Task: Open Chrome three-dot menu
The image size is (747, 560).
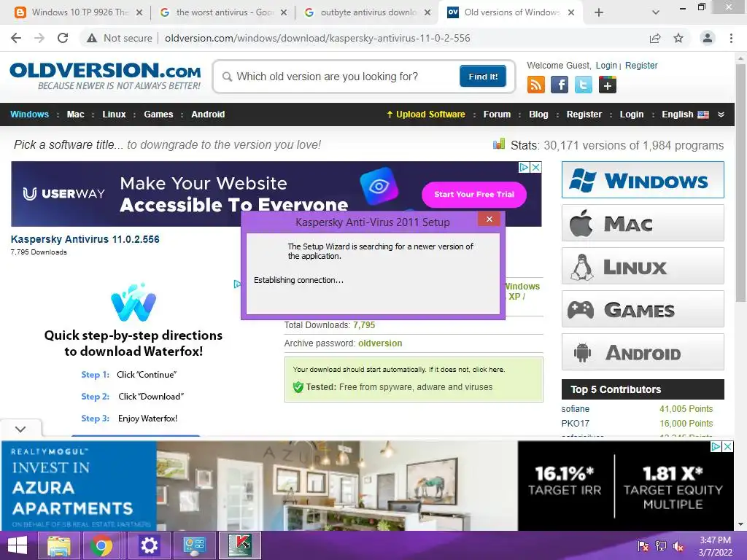Action: click(x=731, y=38)
